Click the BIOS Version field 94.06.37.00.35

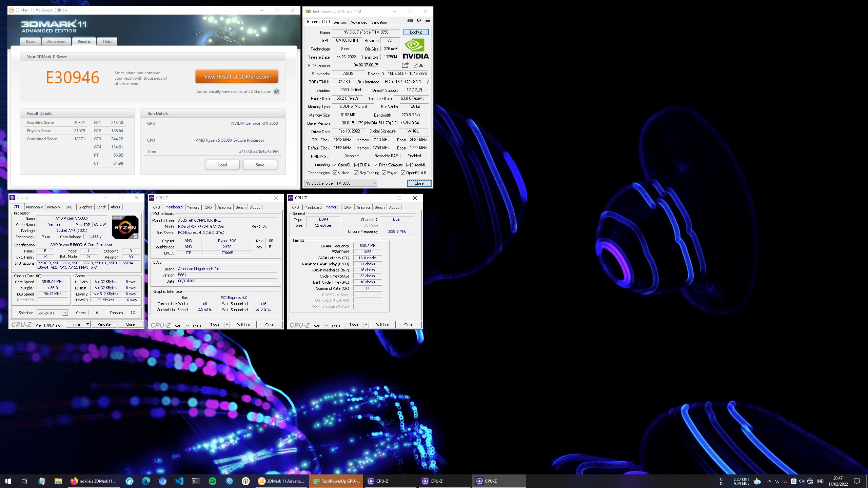[x=366, y=65]
